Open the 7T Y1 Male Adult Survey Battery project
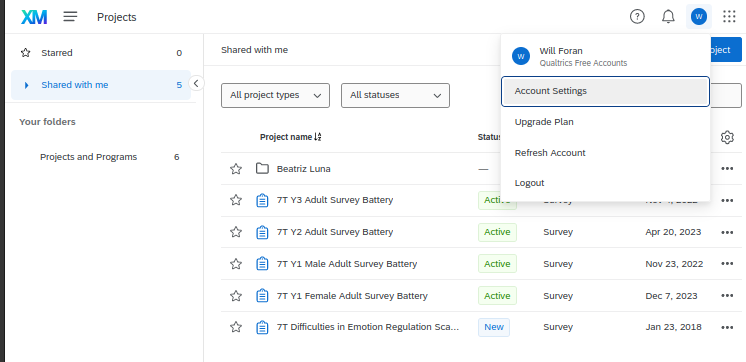Image resolution: width=746 pixels, height=362 pixels. click(x=347, y=264)
